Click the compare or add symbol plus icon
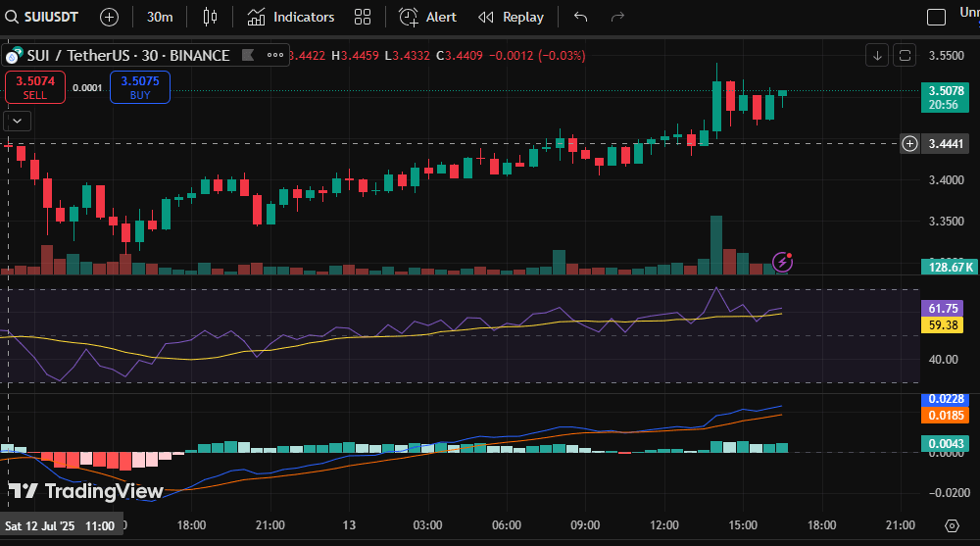The width and height of the screenshot is (980, 546). click(x=109, y=17)
